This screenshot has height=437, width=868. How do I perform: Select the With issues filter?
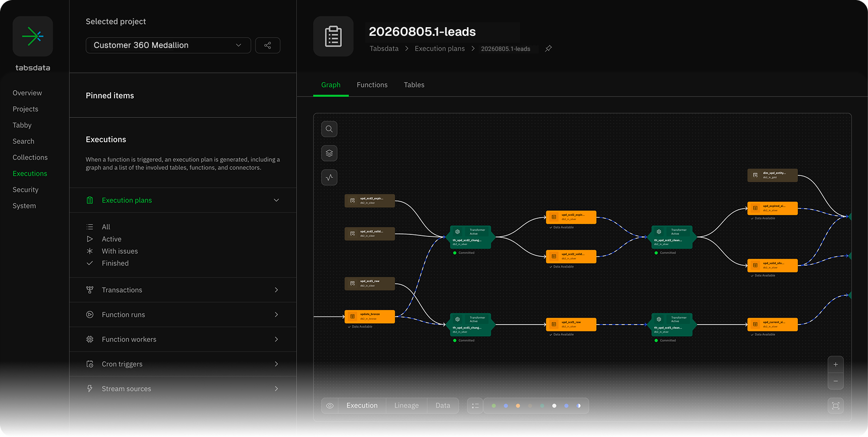point(120,251)
